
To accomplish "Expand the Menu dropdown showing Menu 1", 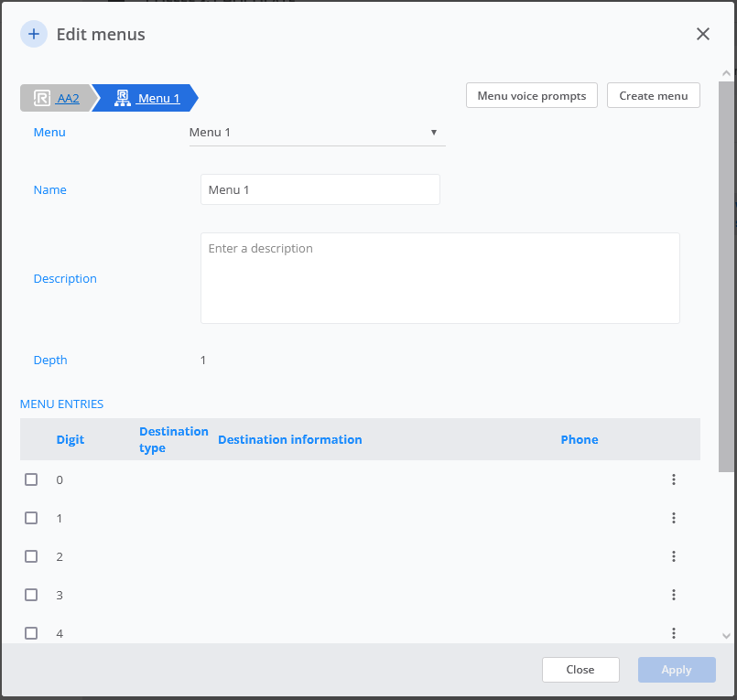I will (316, 133).
